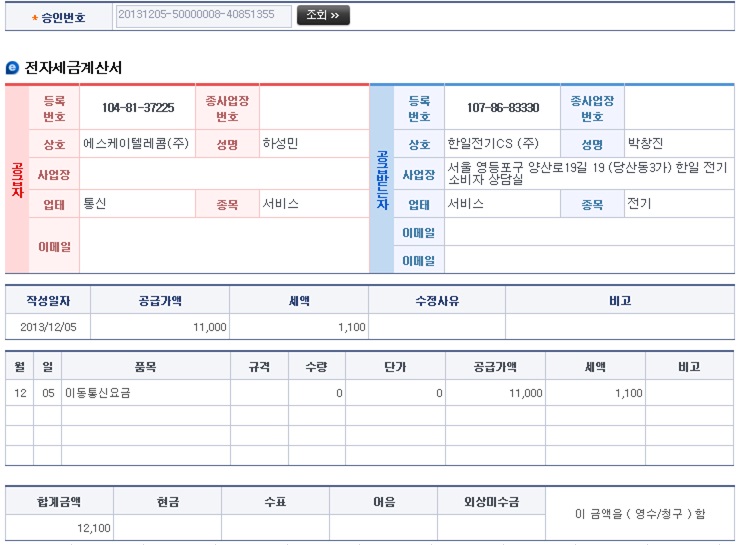
Task: Click the 수정사유 column header
Action: pos(437,300)
